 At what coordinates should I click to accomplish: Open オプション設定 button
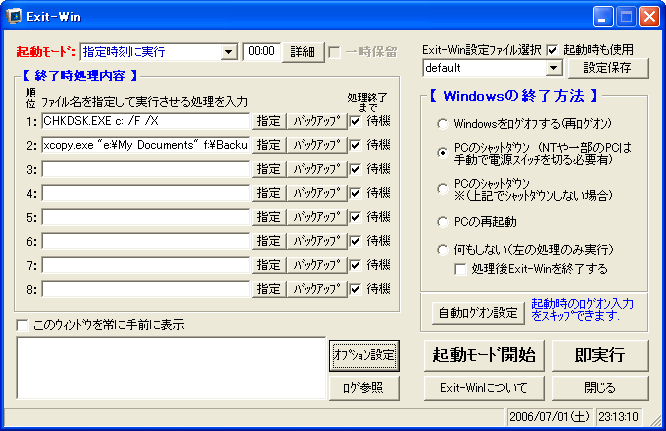[x=364, y=355]
